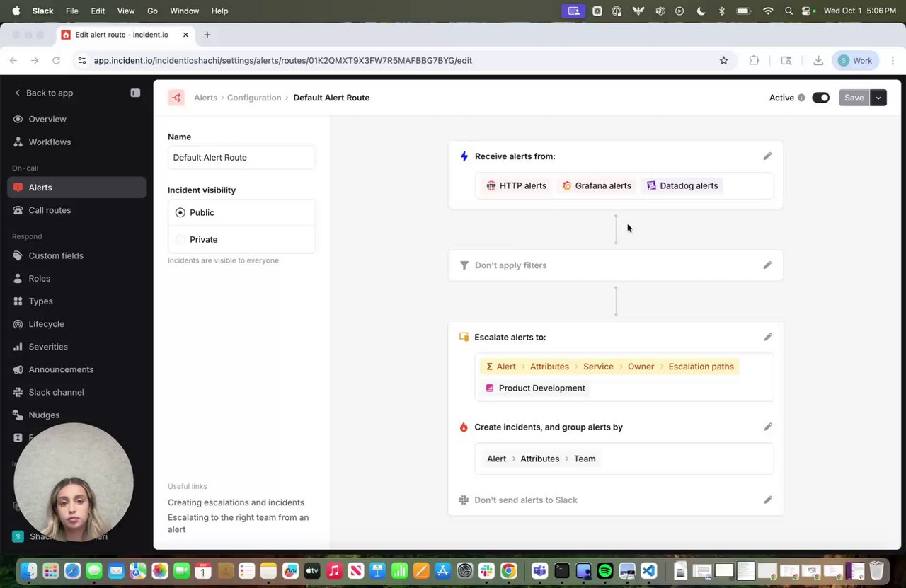Edit the Don't apply filters step
906x588 pixels.
pos(767,265)
